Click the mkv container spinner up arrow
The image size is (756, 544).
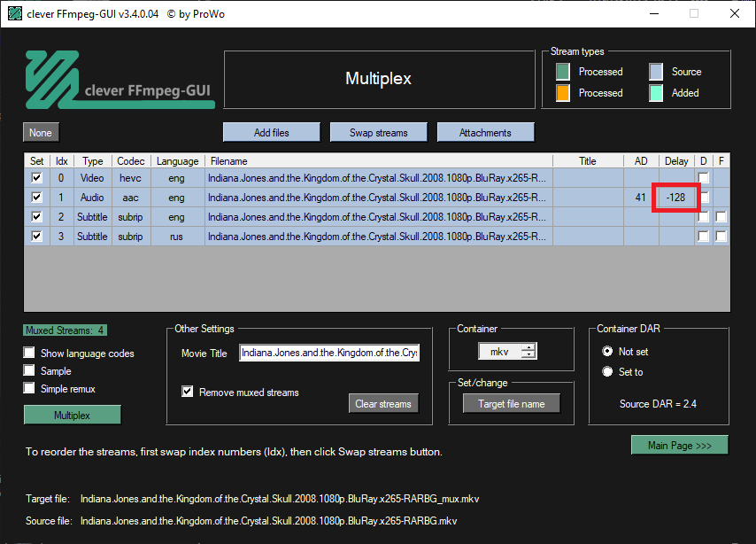click(528, 348)
